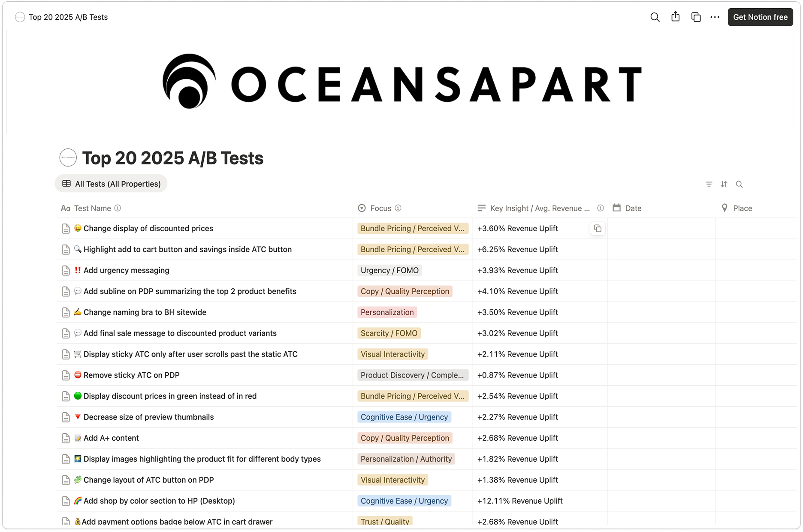Select the All Tests (All Properties) tab
This screenshot has width=803, height=532.
[x=111, y=184]
